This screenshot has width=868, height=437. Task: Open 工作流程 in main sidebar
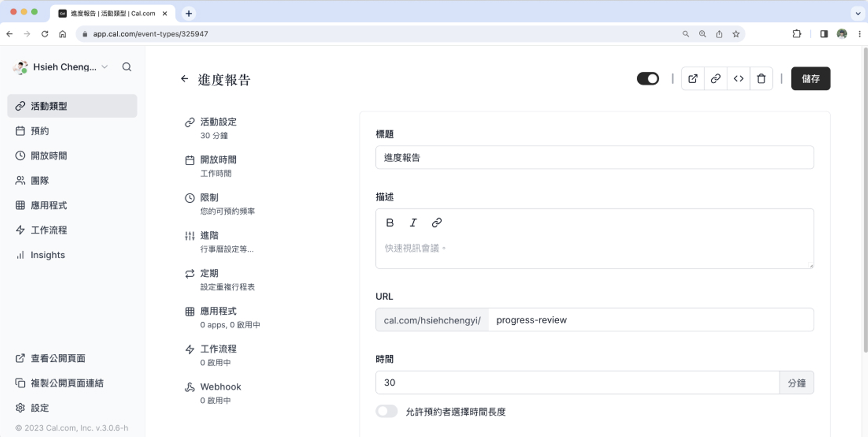[72, 230]
